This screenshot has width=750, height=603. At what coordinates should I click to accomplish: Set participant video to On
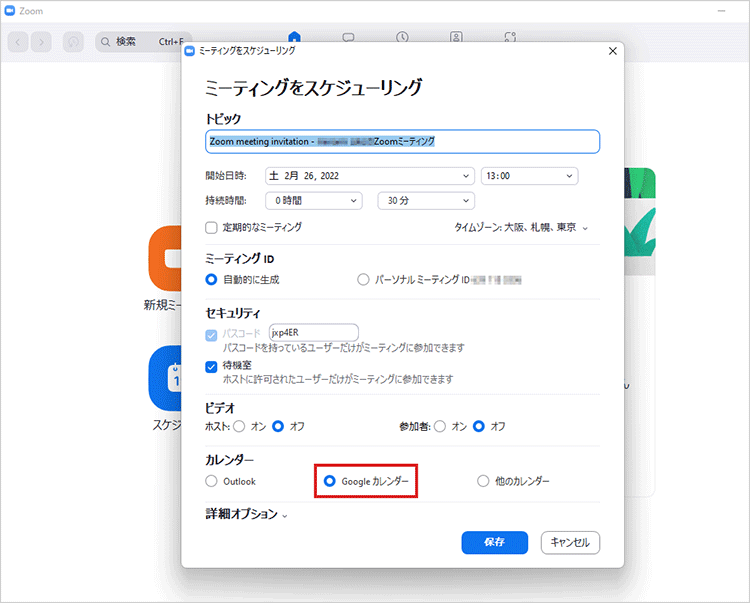pyautogui.click(x=440, y=426)
